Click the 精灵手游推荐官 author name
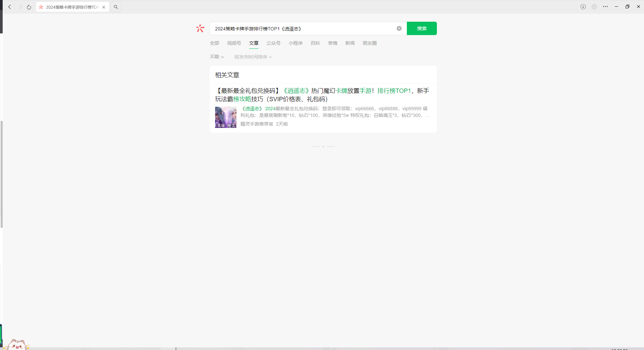 pyautogui.click(x=257, y=124)
